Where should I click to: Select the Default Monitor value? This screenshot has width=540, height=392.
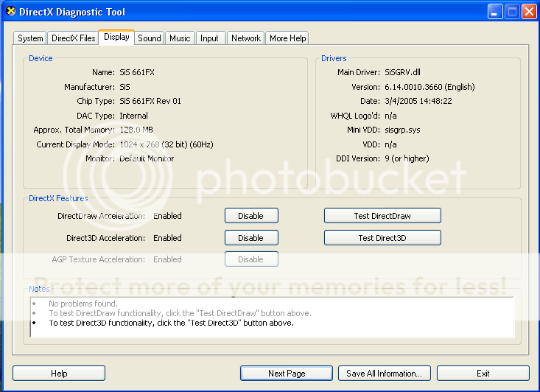[x=147, y=158]
